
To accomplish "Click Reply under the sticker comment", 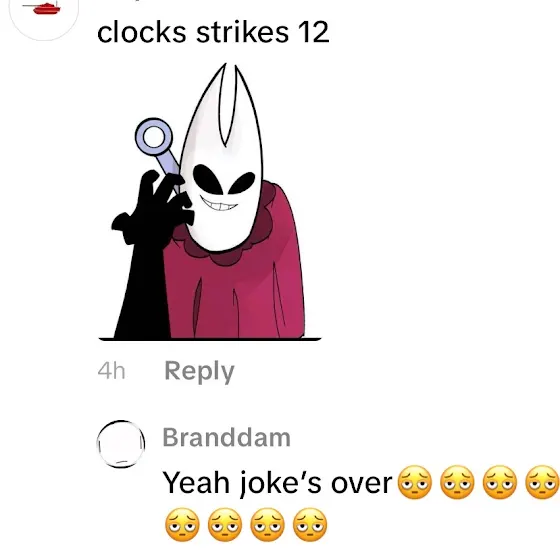I will pos(199,371).
